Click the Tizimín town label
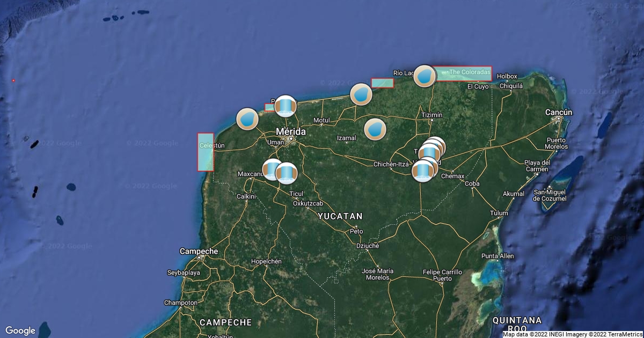 click(431, 115)
